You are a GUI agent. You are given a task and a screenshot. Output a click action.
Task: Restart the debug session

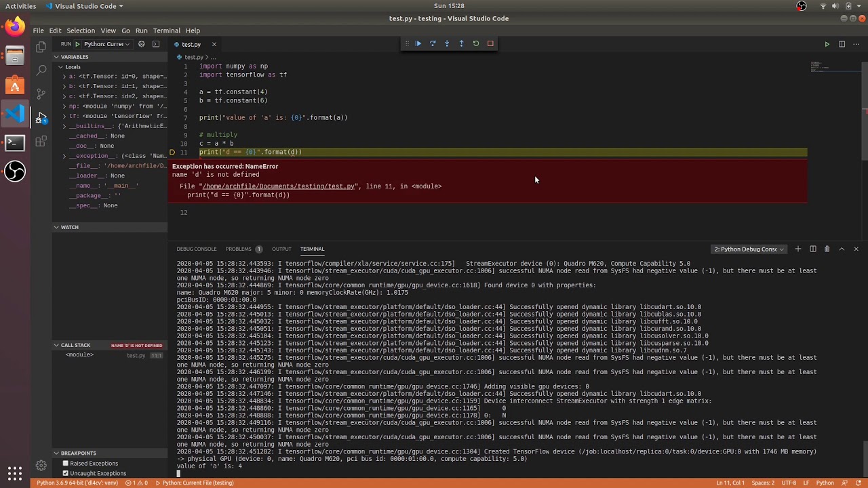point(476,43)
